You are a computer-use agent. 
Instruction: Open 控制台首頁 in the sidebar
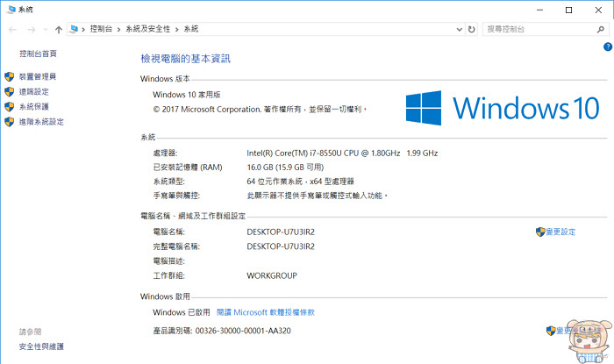pos(38,54)
